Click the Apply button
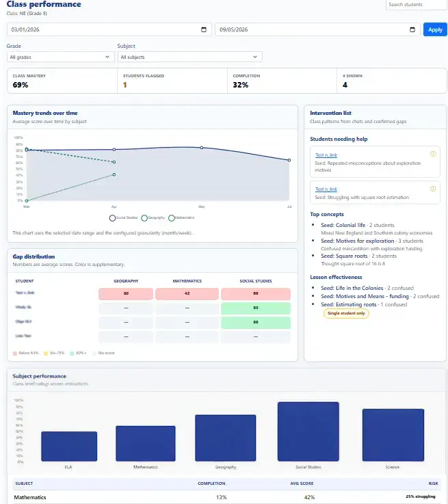Viewport: 448px width, 504px height. point(435,29)
